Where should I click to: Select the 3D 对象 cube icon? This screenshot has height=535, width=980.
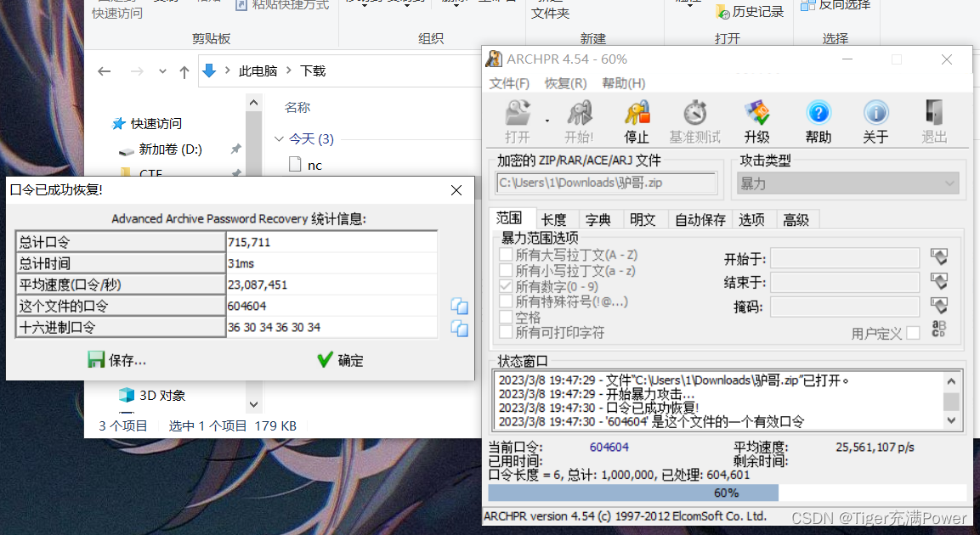127,395
